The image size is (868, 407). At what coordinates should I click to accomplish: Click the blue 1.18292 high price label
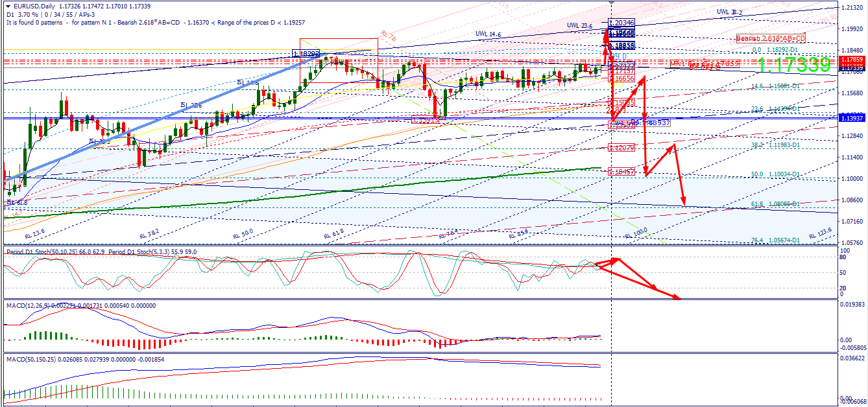(x=306, y=54)
